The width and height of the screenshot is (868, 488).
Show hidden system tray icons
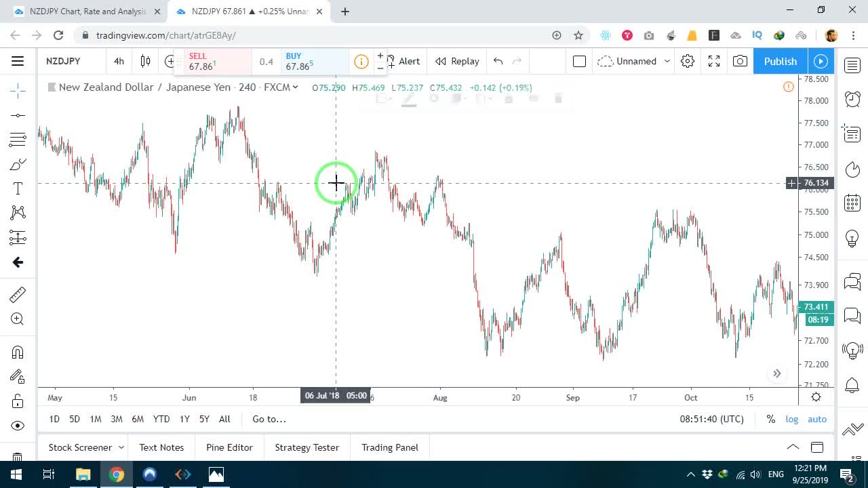[691, 474]
